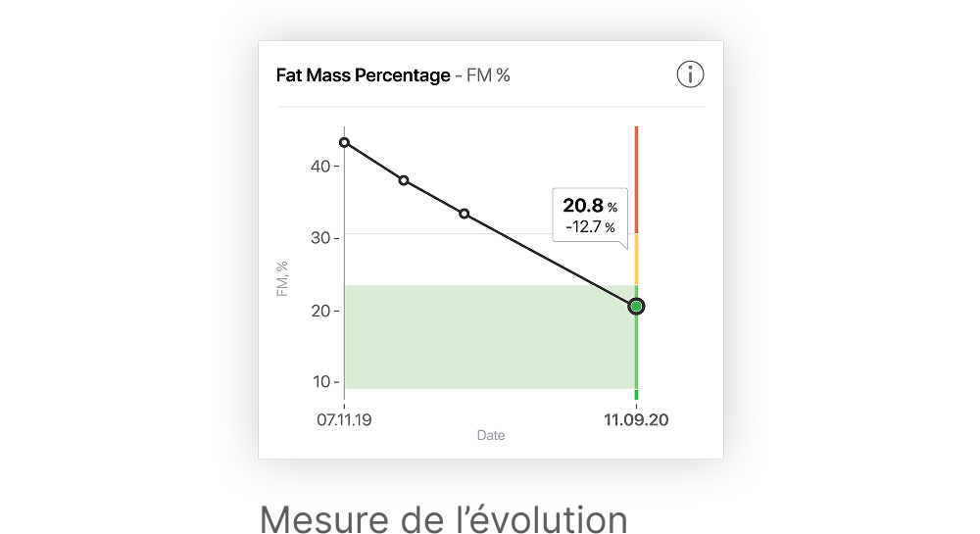Click the 07.11.19 date label
980x534 pixels.
[344, 419]
